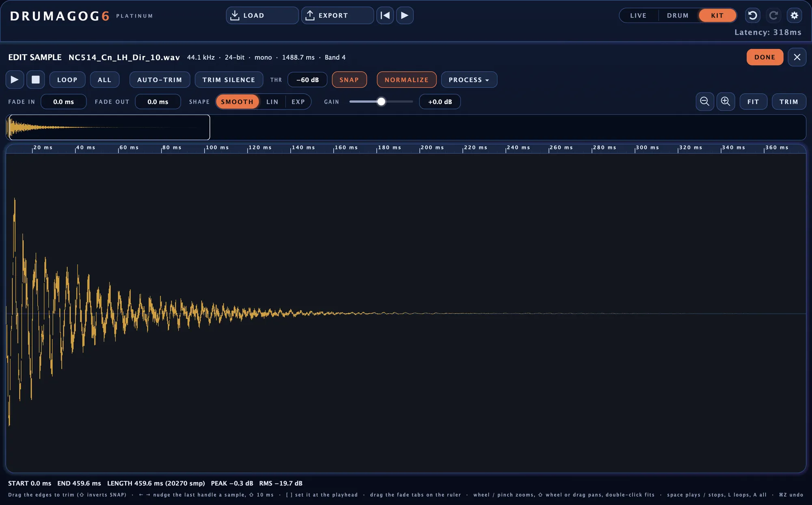Click the FIT zoom button
This screenshot has height=505, width=812.
click(x=753, y=102)
